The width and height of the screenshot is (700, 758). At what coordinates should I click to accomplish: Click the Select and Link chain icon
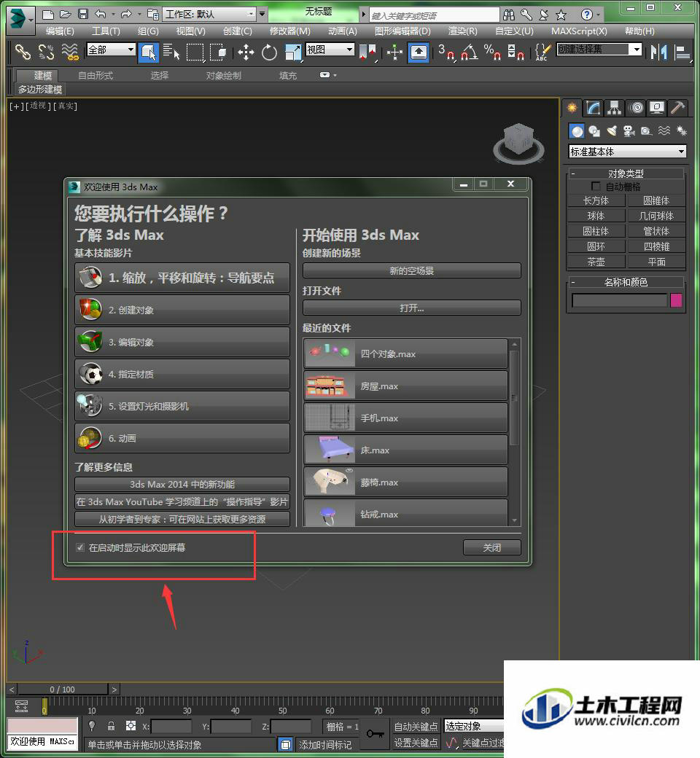pyautogui.click(x=23, y=52)
